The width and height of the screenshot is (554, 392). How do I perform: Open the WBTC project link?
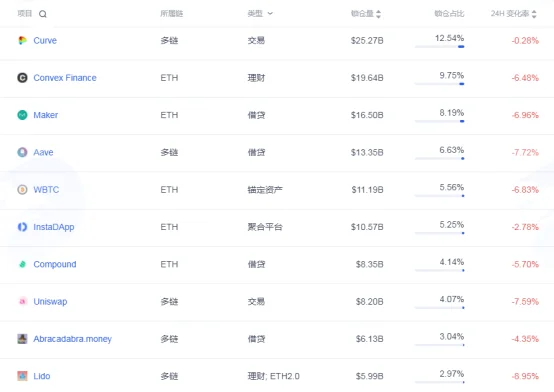coord(46,190)
